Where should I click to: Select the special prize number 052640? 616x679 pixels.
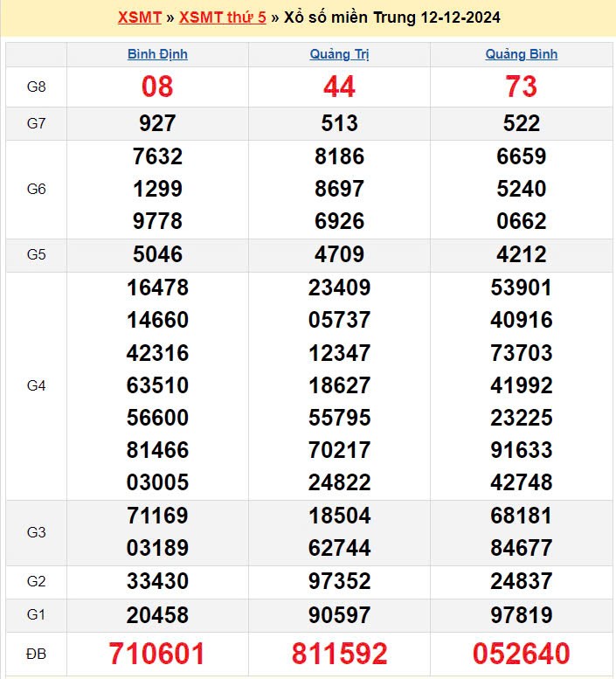coord(522,654)
